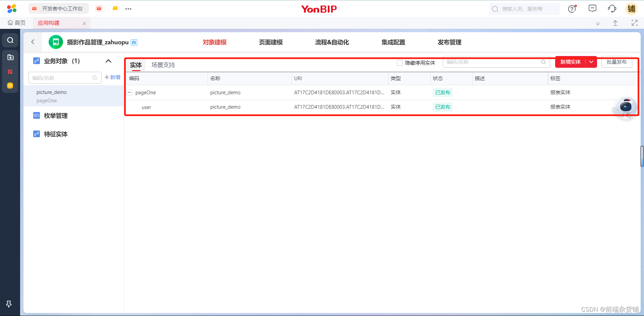Click the colorful YonBIP app launcher icon
The image size is (644, 316).
12,9
